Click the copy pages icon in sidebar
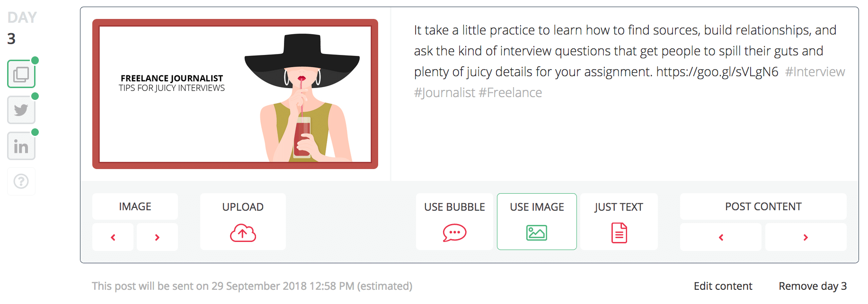 coord(21,74)
